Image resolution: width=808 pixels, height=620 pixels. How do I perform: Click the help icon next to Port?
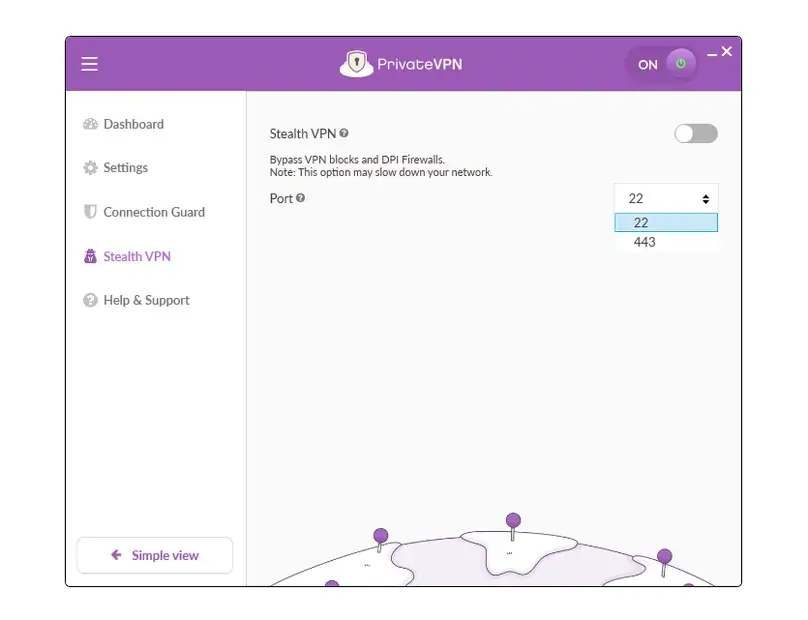coord(300,198)
